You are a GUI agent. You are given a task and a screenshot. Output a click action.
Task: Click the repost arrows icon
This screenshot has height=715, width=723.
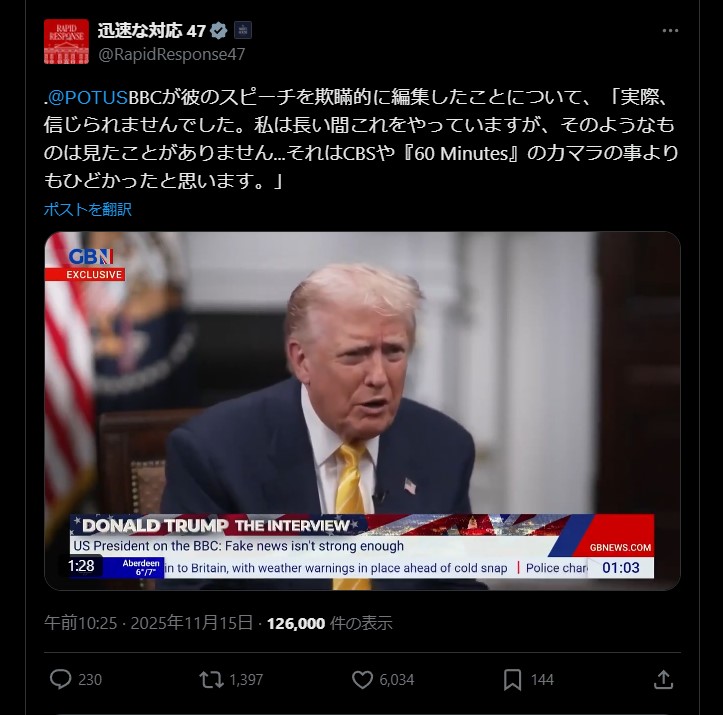coord(211,680)
